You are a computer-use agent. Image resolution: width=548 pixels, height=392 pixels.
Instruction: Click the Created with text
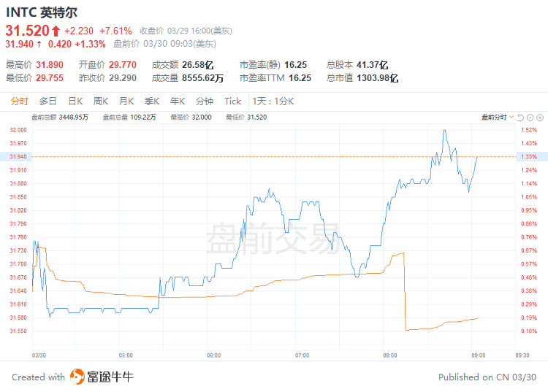tap(39, 377)
